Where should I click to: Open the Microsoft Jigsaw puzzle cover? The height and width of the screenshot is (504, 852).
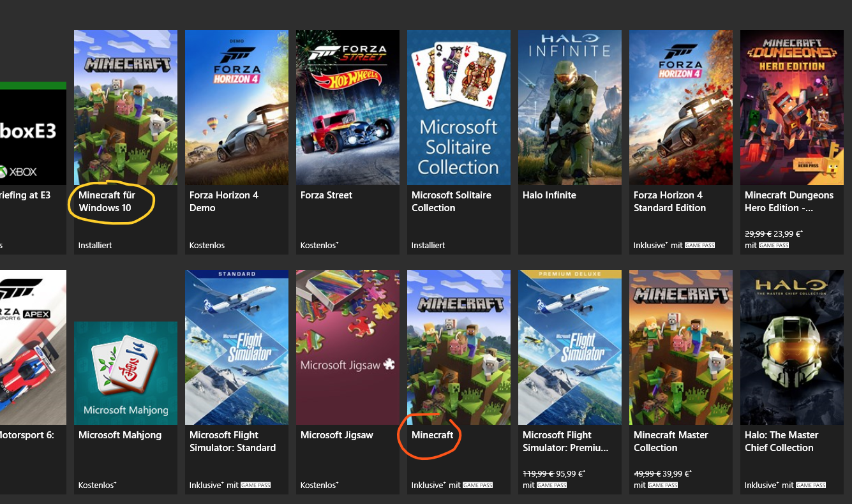click(348, 347)
